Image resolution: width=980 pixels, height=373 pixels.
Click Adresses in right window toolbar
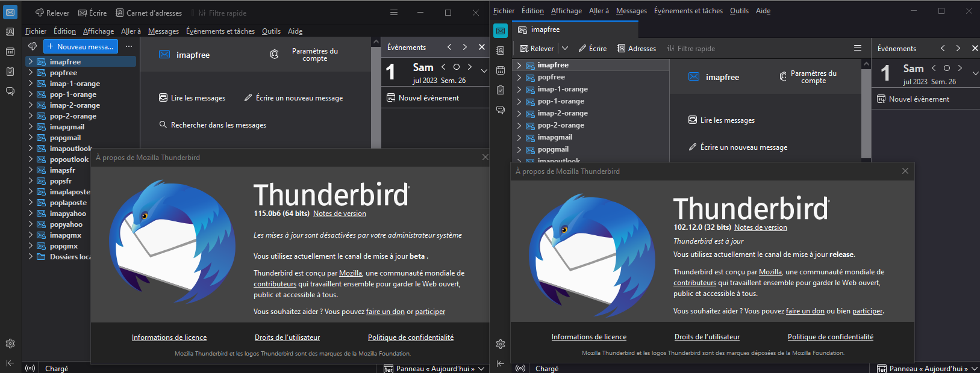coord(637,48)
